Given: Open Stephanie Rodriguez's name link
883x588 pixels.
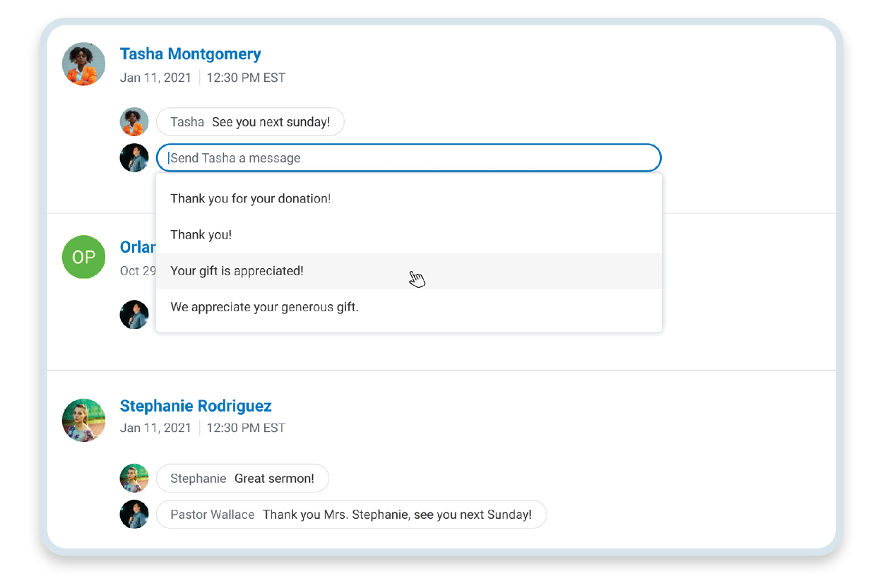Looking at the screenshot, I should pyautogui.click(x=196, y=406).
